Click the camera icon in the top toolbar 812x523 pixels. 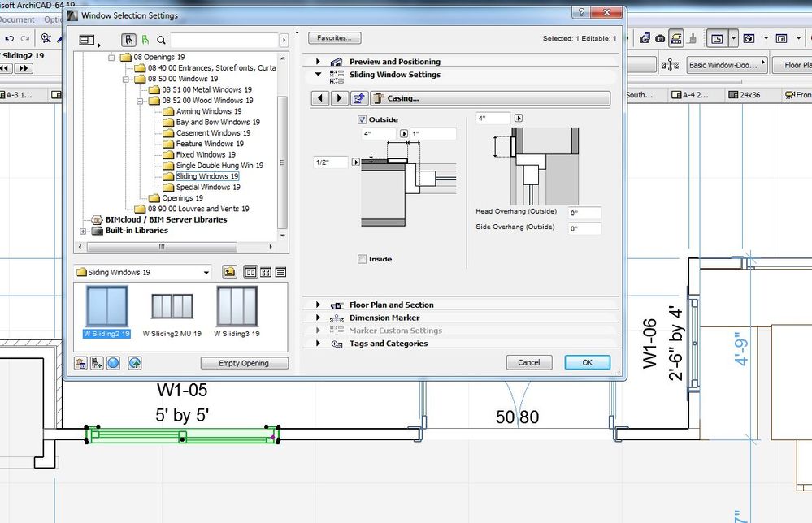[x=659, y=38]
